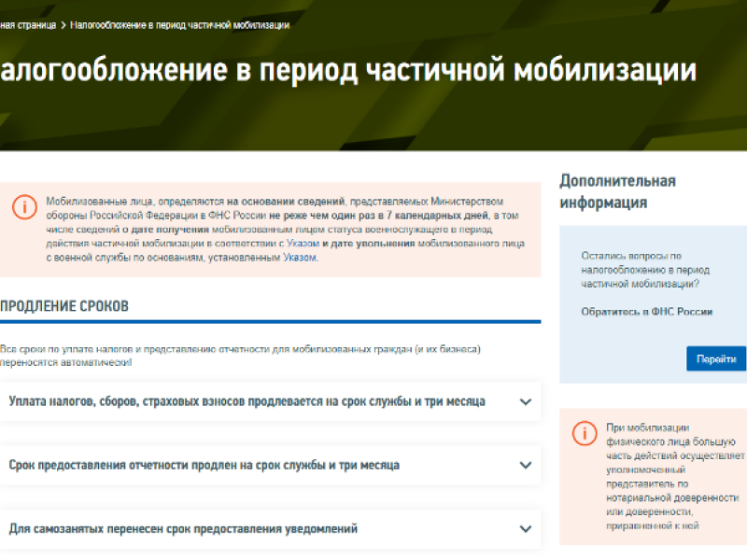Click the current page breadcrumb 'Налогообложение в период частичной мобилизации'
This screenshot has width=747, height=560.
click(x=178, y=25)
